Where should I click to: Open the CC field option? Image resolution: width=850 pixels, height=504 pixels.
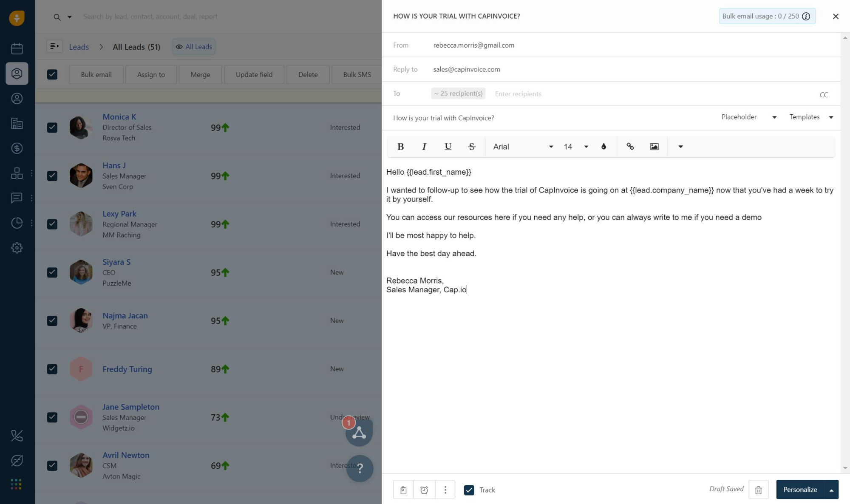pos(824,95)
